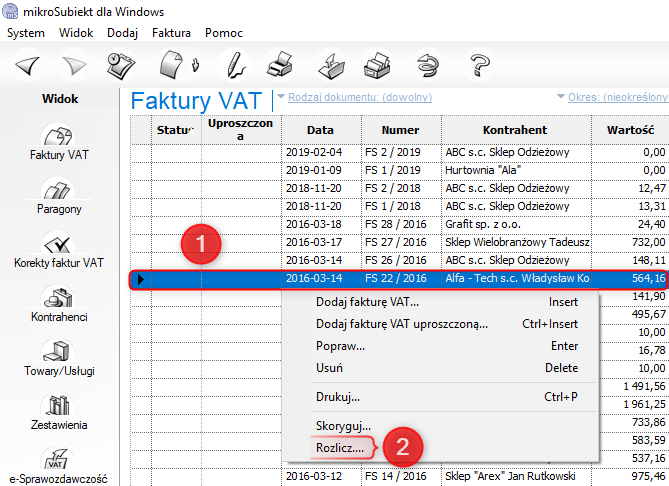Click the forward navigation arrow icon
669x486 pixels.
pos(74,66)
